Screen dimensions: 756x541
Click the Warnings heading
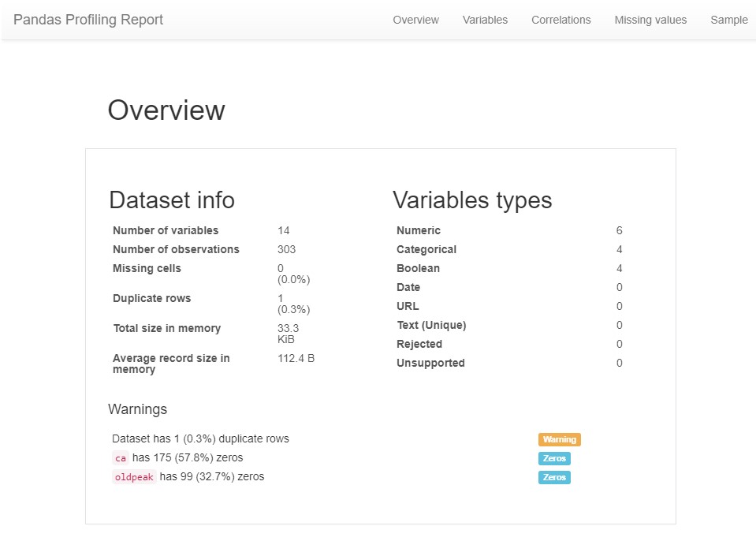tap(137, 409)
